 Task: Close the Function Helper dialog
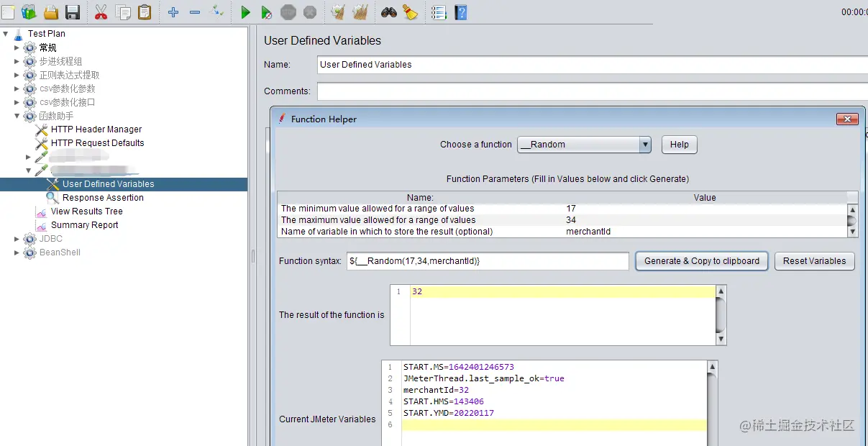(847, 119)
